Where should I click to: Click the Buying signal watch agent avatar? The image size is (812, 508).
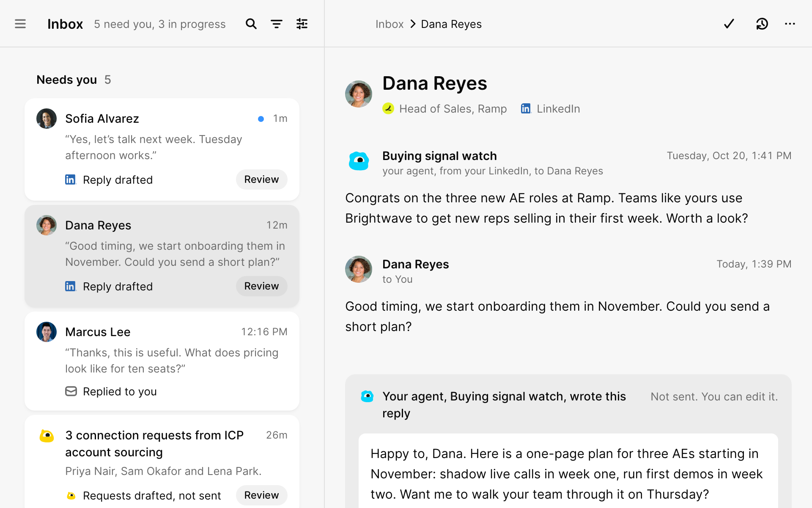point(359,161)
